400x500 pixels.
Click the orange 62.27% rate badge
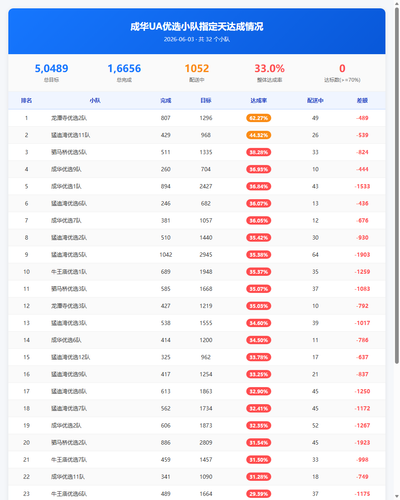259,118
